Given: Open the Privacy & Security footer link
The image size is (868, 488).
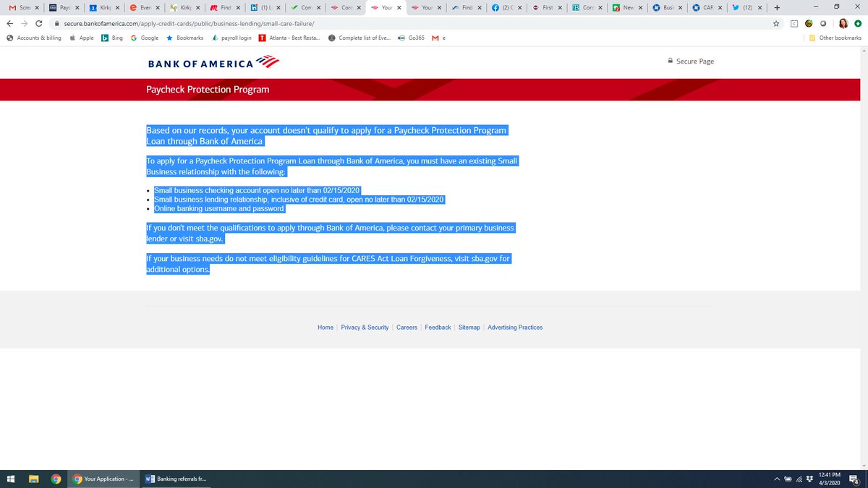Looking at the screenshot, I should pos(365,328).
